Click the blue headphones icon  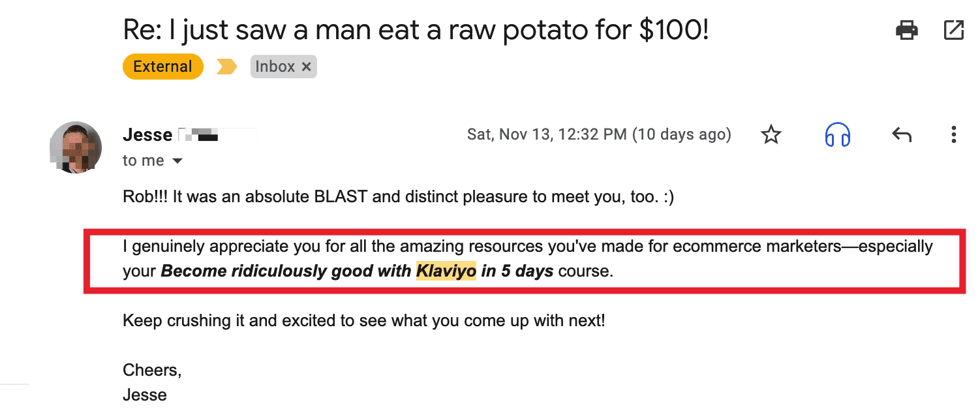838,135
